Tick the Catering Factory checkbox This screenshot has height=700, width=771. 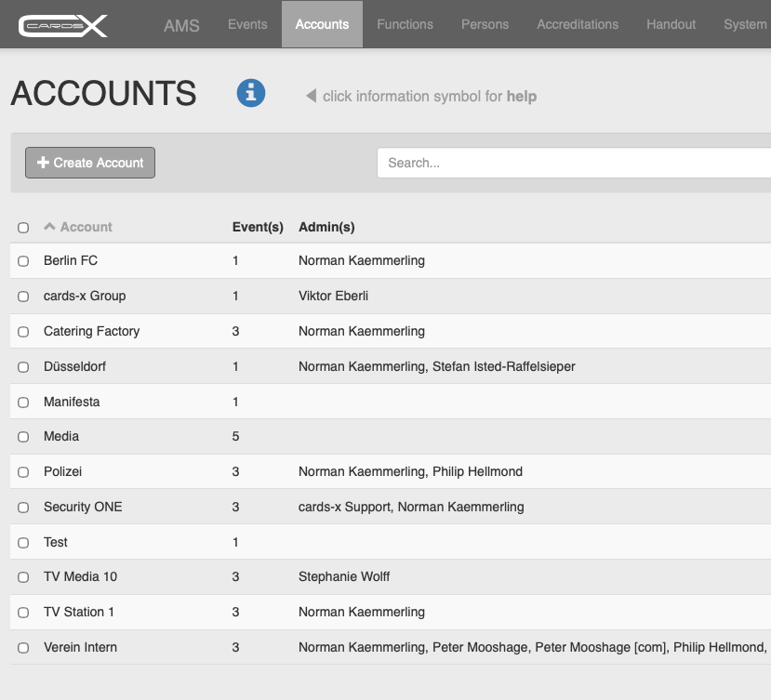pyautogui.click(x=23, y=331)
